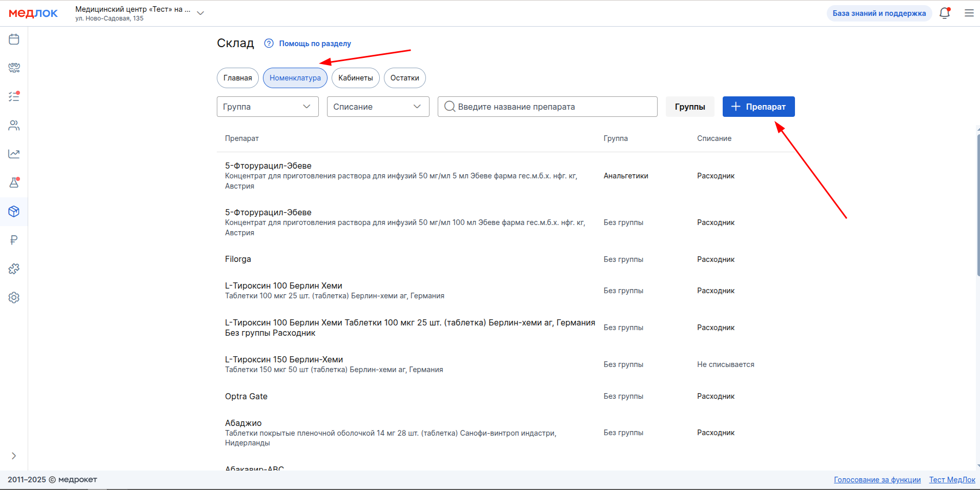Focus the drug name search field
980x490 pixels.
(x=547, y=107)
